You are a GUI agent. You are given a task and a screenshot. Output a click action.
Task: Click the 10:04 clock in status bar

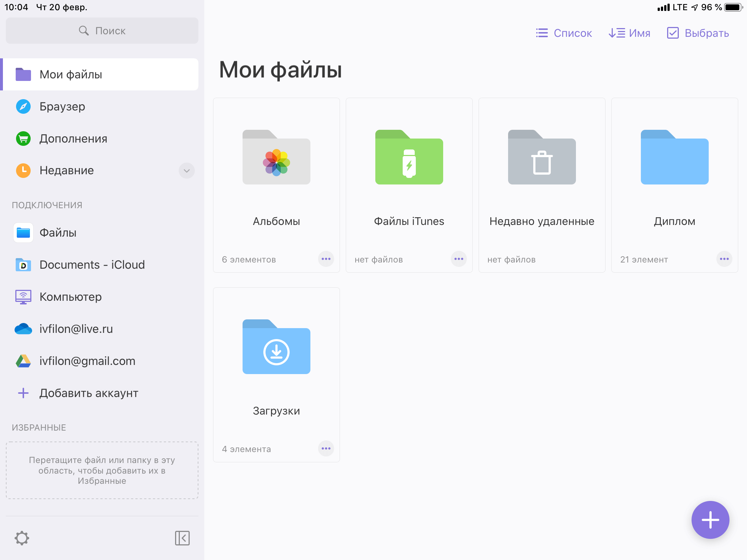16,7
